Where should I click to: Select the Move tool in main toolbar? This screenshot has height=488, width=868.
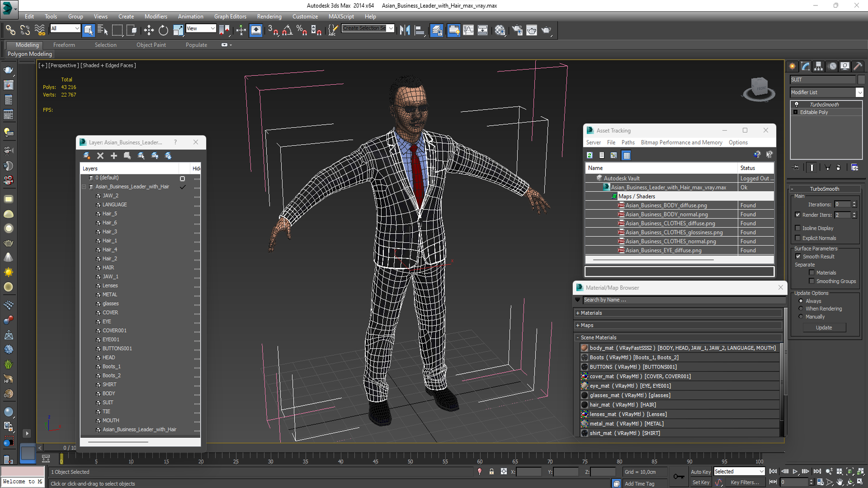pos(149,30)
